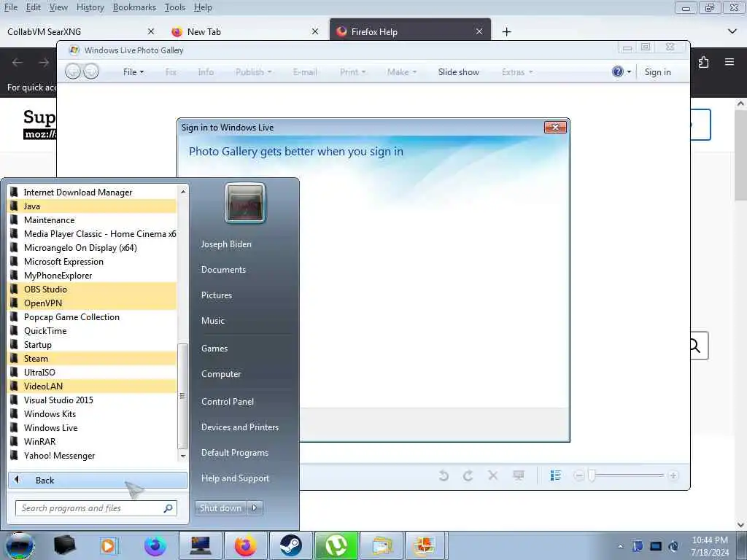Open the OBS Studio program folder

click(x=93, y=289)
